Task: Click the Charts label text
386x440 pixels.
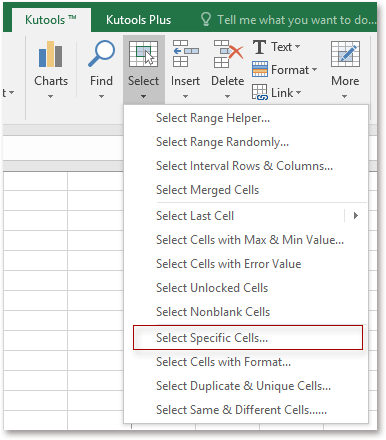Action: click(51, 81)
